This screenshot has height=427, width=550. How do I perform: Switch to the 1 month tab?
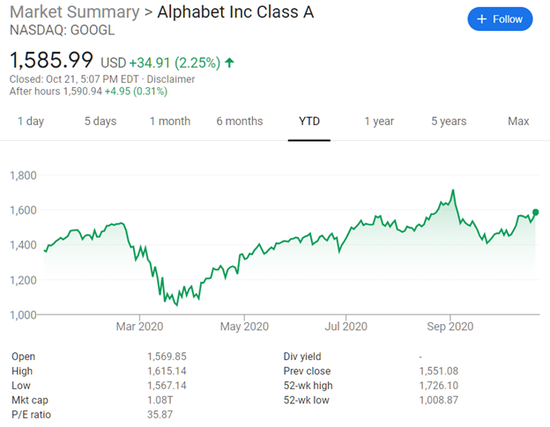(170, 121)
